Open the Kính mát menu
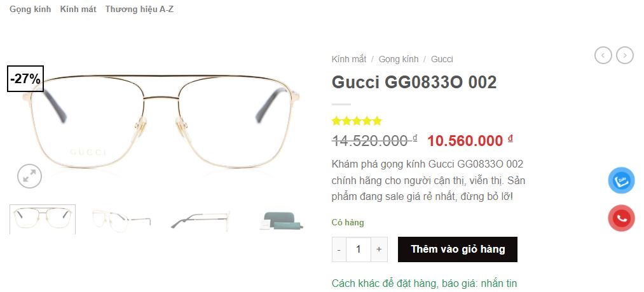The height and width of the screenshot is (292, 644). (78, 9)
